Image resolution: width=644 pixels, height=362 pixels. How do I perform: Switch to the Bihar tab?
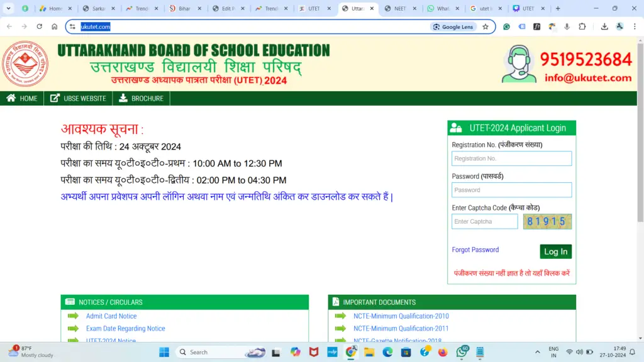[185, 8]
